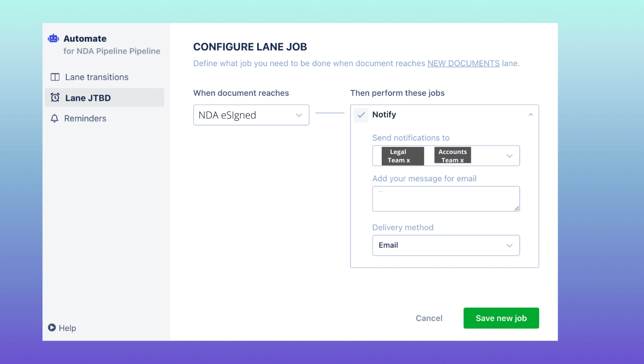Viewport: 644px width, 364px height.
Task: Toggle the Notify checkbox
Action: pyautogui.click(x=361, y=115)
